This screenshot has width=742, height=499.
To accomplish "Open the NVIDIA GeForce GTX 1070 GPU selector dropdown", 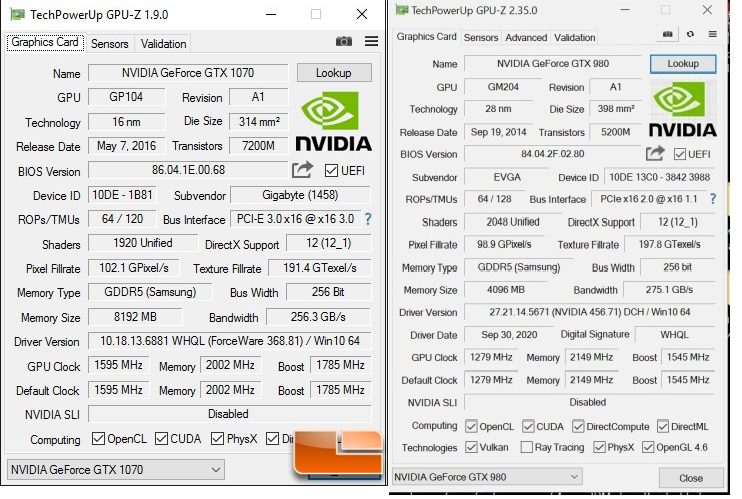I will 116,470.
